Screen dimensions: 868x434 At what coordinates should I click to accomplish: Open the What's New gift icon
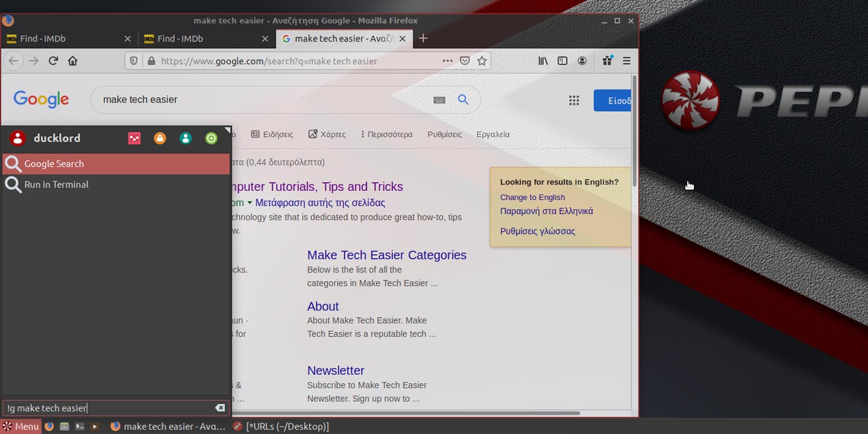tap(607, 60)
